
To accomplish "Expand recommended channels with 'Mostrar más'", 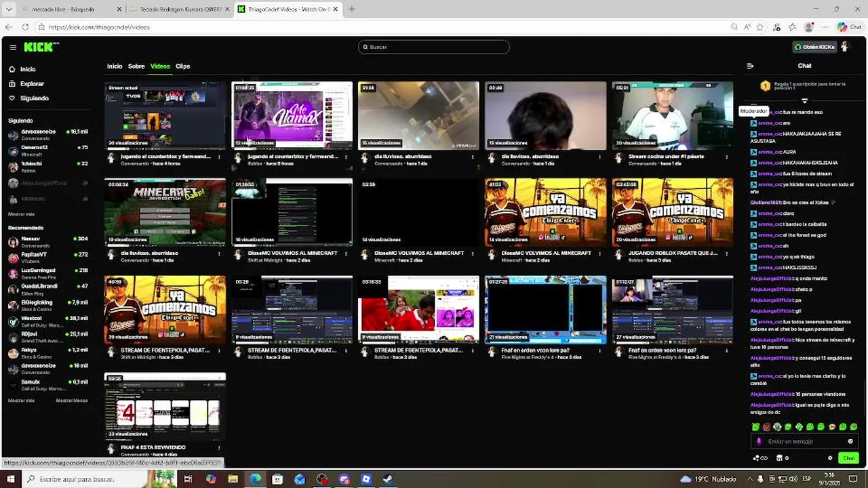I will [21, 401].
